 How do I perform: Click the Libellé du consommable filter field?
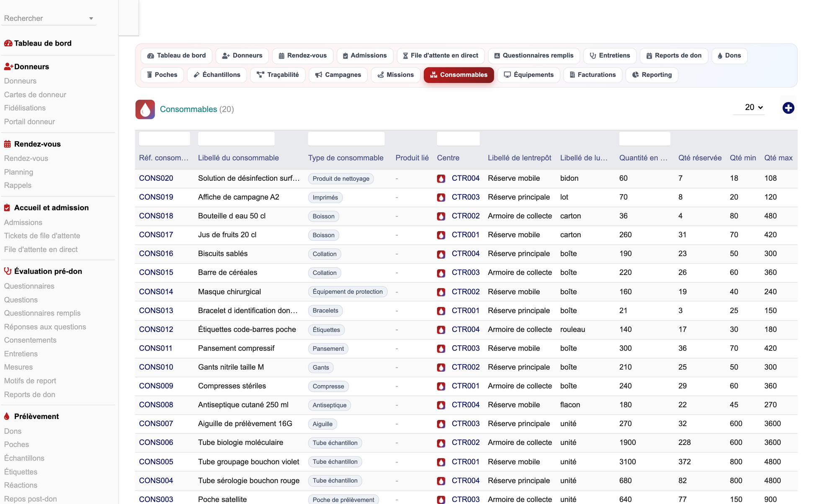pos(236,139)
